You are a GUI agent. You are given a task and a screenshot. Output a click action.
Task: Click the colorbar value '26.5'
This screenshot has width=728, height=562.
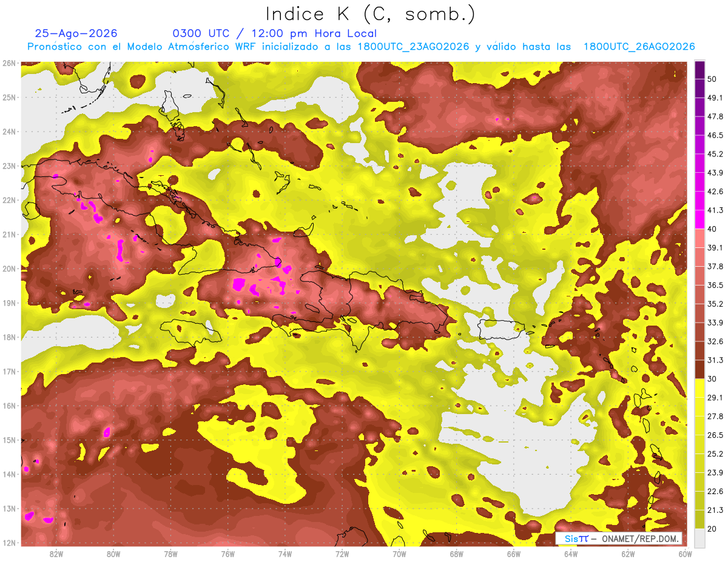click(x=715, y=435)
